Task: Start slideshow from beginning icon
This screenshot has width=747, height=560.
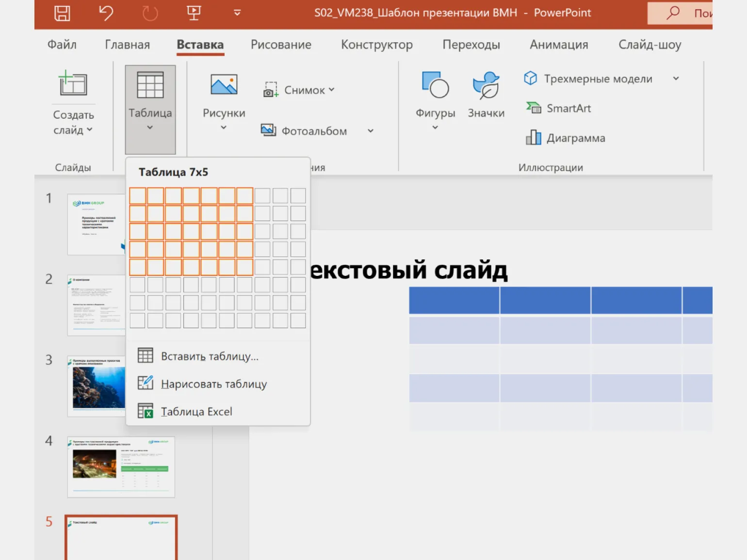Action: click(194, 13)
